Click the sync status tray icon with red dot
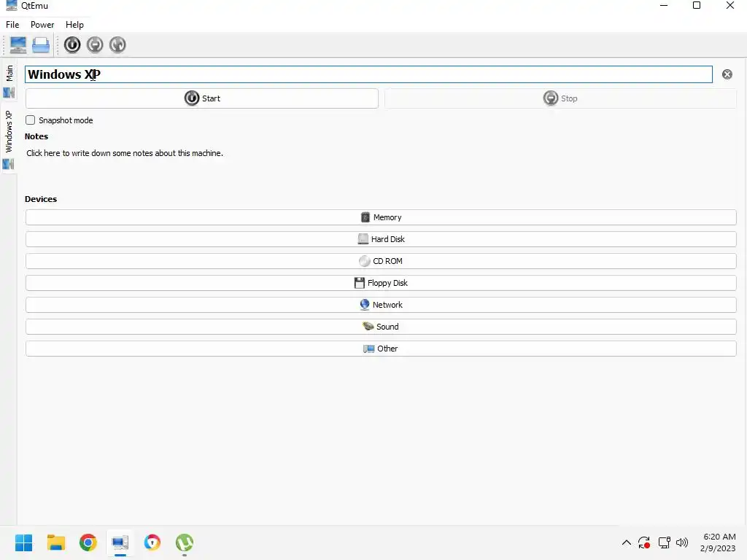This screenshot has height=560, width=747. coord(644,542)
